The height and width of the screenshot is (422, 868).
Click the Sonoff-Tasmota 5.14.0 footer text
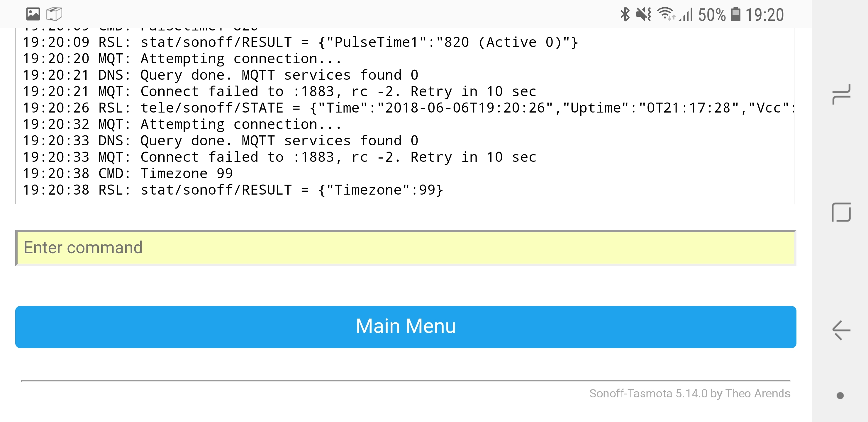pyautogui.click(x=689, y=393)
